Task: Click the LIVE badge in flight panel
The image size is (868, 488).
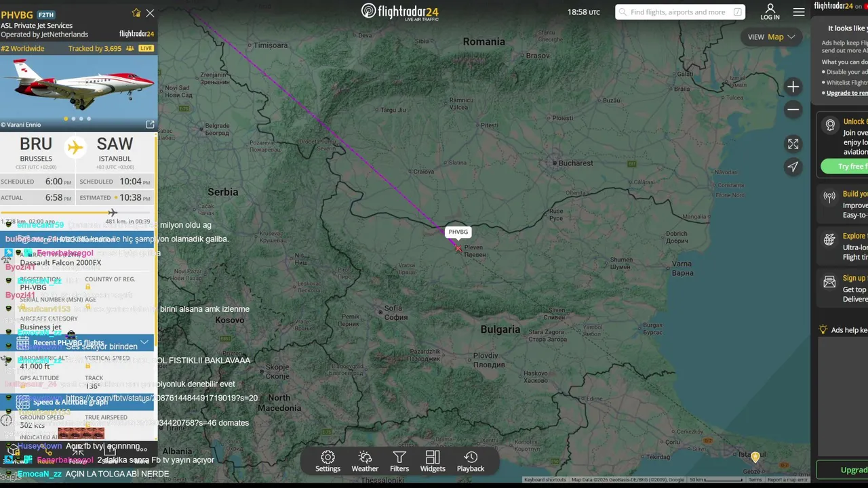Action: [146, 49]
